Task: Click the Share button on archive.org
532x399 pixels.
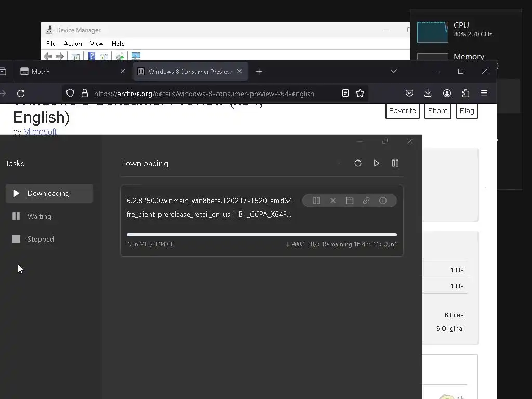Action: coord(437,111)
